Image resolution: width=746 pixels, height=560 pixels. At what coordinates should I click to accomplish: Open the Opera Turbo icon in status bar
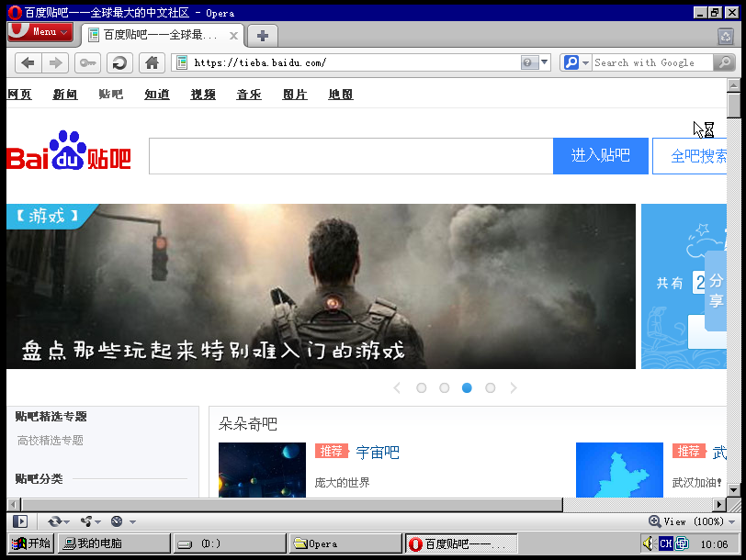coord(117,521)
